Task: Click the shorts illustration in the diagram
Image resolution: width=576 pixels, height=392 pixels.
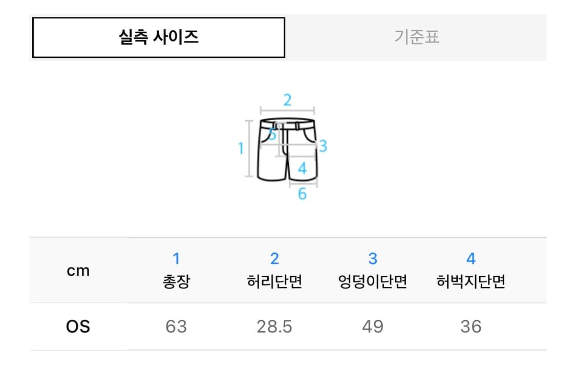Action: tap(287, 151)
